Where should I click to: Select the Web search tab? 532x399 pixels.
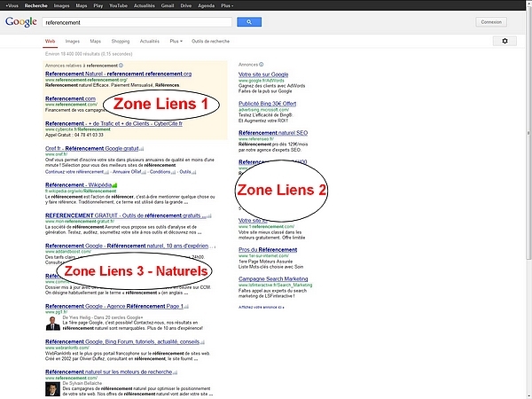point(50,41)
